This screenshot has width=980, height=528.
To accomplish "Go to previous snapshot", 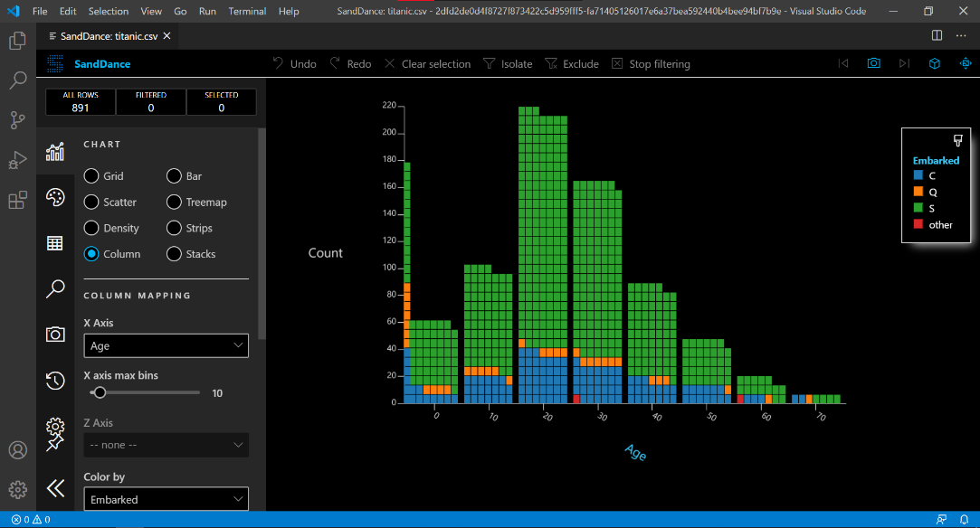I will click(x=843, y=63).
